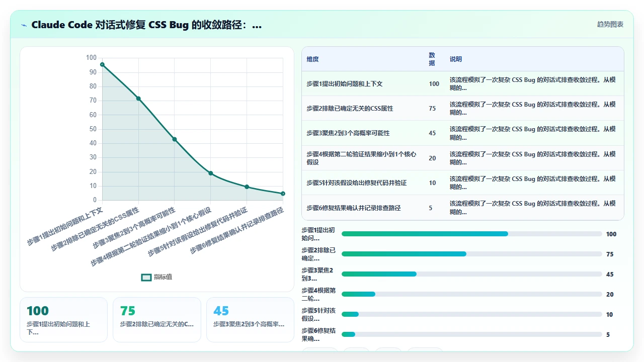Image resolution: width=644 pixels, height=362 pixels.
Task: Click the table value 20 in 步骤4 row
Action: pos(432,158)
